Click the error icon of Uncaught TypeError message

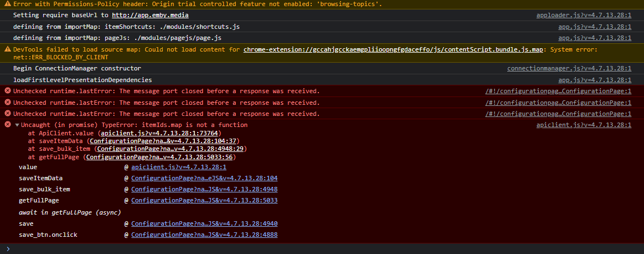tap(7, 124)
